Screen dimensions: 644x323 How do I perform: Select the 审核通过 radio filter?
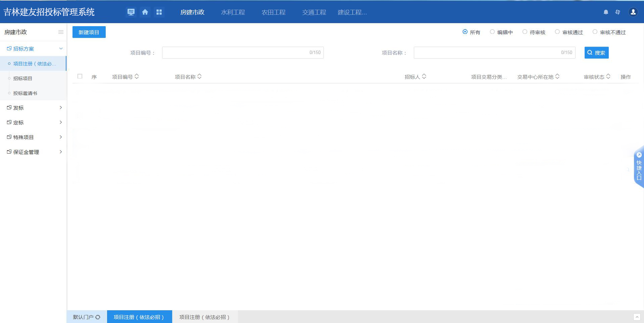pyautogui.click(x=557, y=32)
